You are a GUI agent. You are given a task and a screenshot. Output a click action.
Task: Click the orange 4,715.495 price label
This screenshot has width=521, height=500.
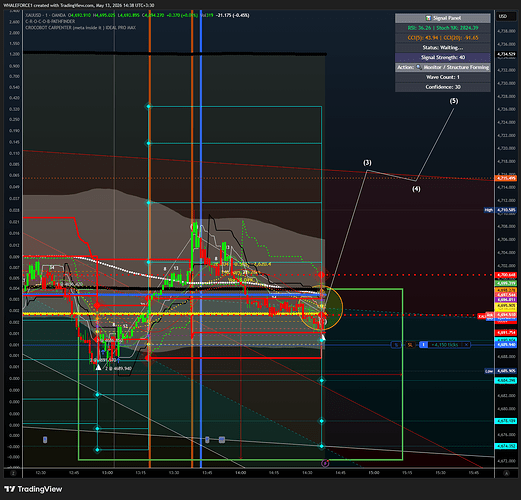[506, 178]
